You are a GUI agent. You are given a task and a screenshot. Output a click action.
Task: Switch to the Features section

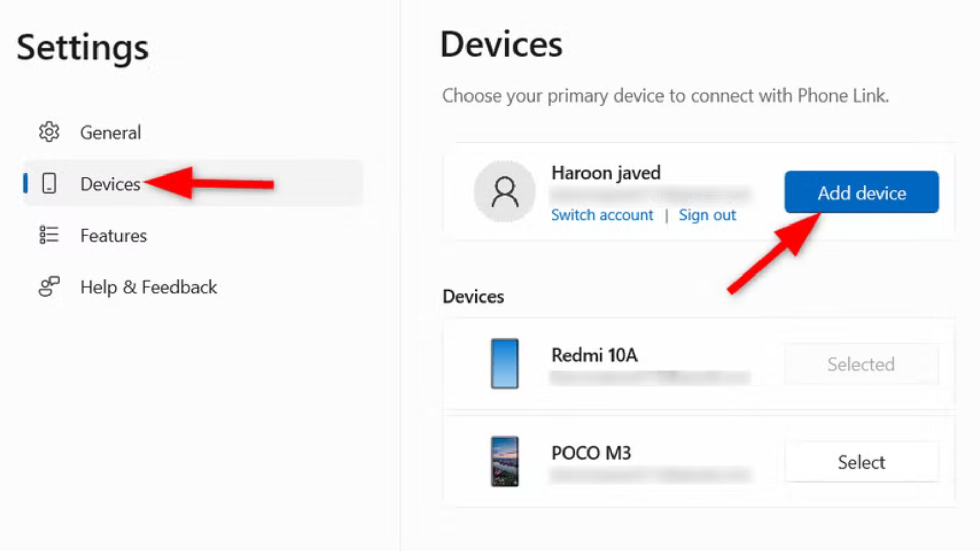point(113,235)
